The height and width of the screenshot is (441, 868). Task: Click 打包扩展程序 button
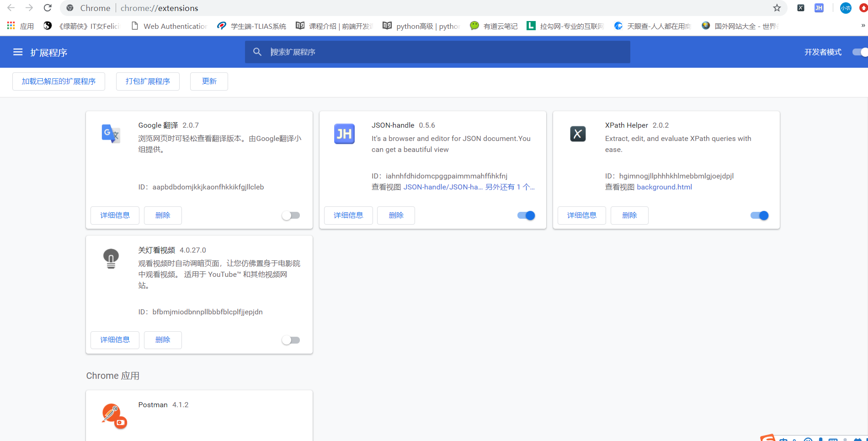[148, 81]
